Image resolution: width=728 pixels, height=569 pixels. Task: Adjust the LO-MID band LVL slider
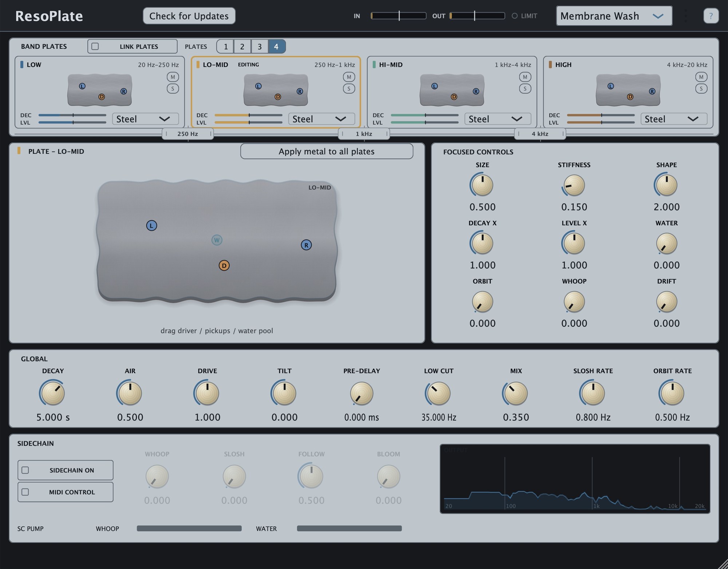tap(249, 122)
